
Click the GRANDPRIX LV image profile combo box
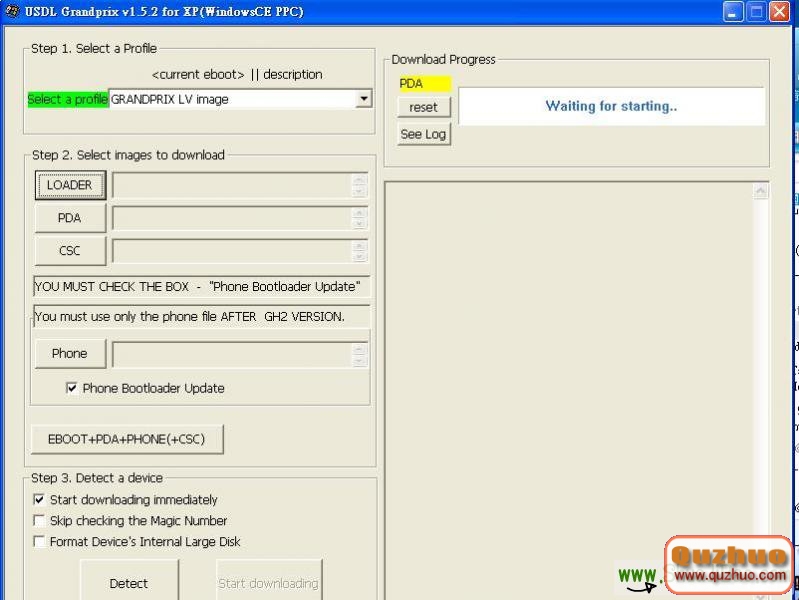pyautogui.click(x=241, y=99)
